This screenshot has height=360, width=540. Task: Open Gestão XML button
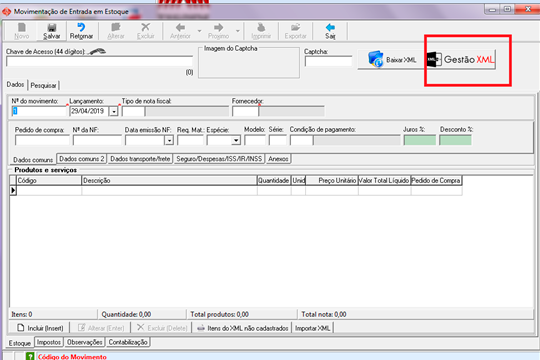point(461,60)
